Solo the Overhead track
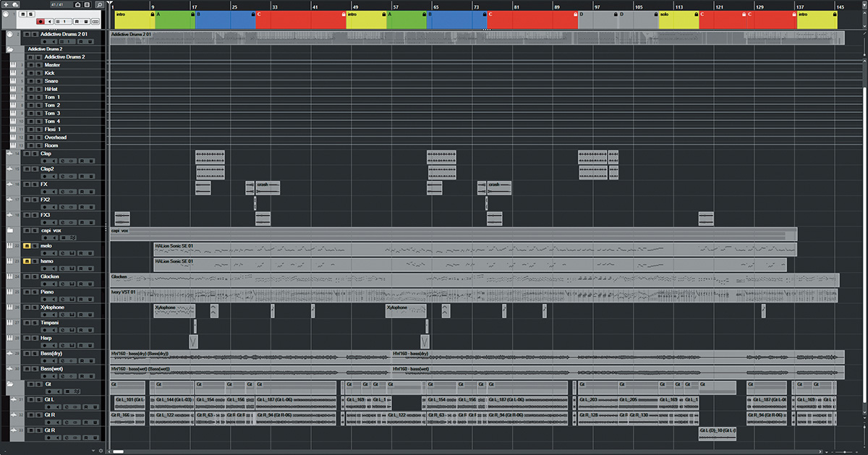The width and height of the screenshot is (868, 455). [39, 137]
